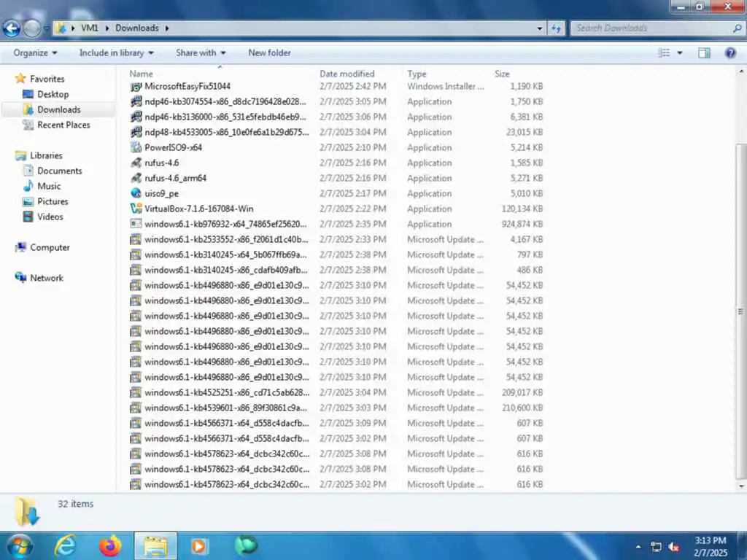Select windows6.1-kb3140245-x64 file name

226,254
